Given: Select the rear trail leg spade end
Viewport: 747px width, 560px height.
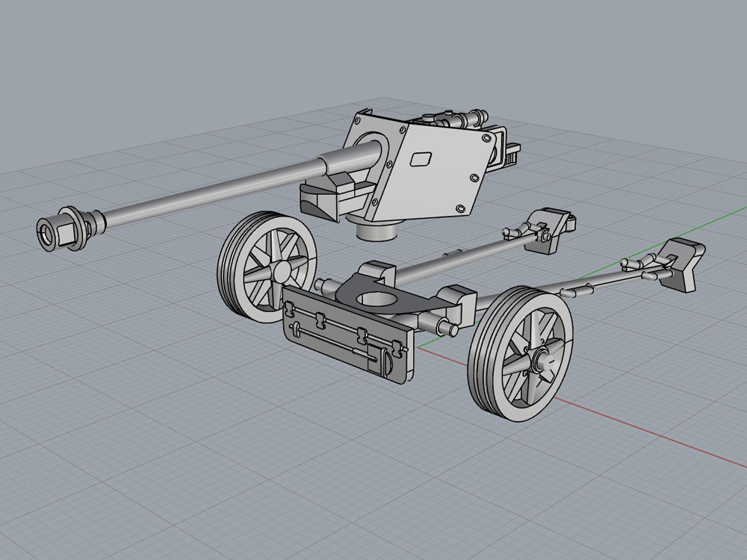Looking at the screenshot, I should click(549, 229).
